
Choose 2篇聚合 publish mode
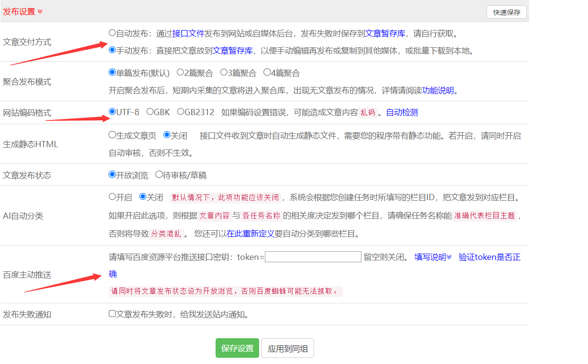[x=180, y=73]
